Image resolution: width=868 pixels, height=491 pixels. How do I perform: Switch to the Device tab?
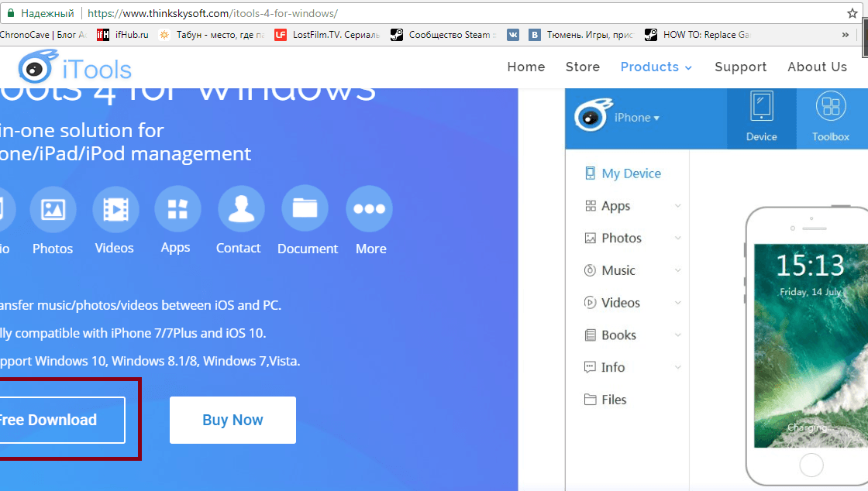(762, 118)
